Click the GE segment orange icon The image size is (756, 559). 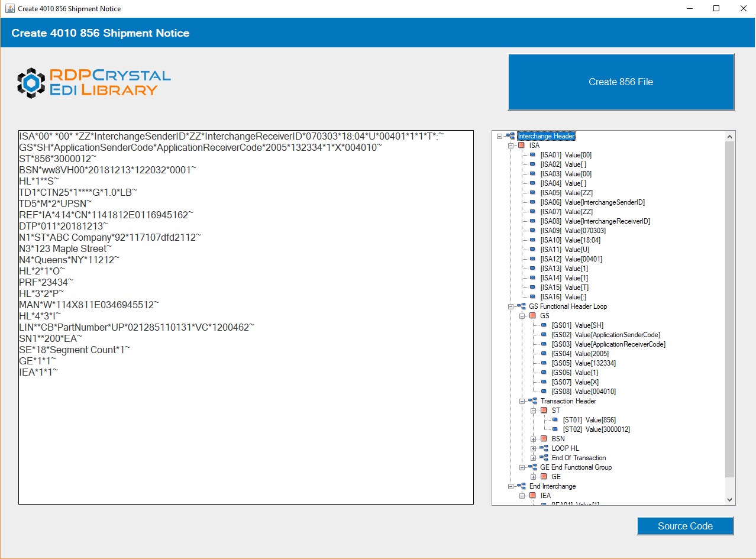(544, 477)
